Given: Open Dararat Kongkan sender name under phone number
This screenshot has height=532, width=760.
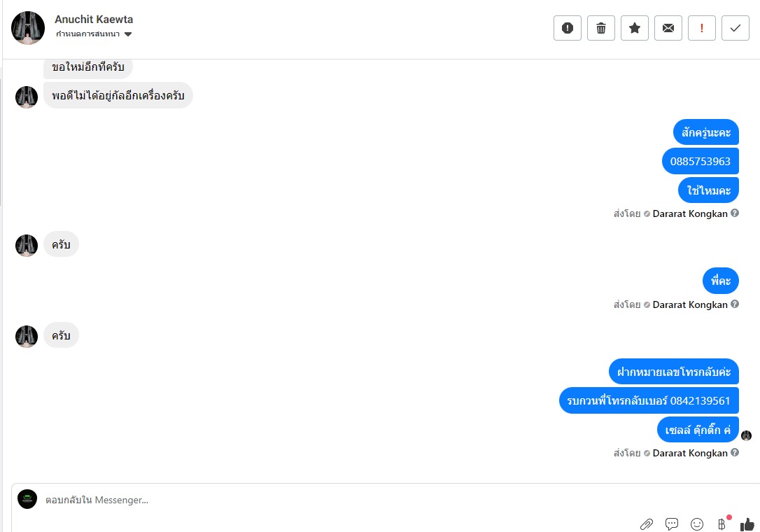Looking at the screenshot, I should (x=690, y=214).
